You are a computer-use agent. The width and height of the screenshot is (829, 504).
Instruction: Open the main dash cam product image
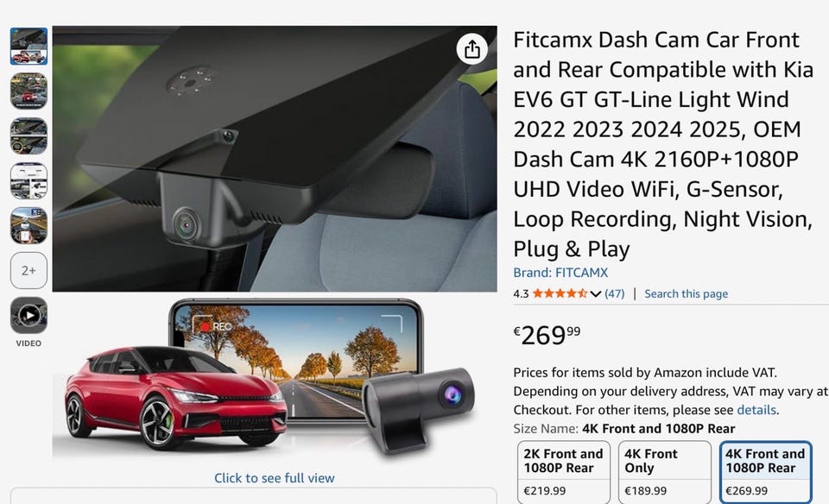pos(275,159)
